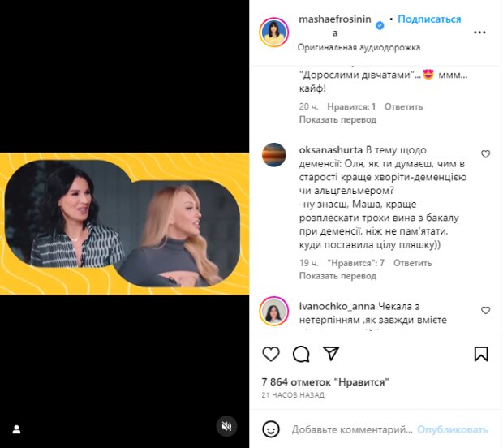503x448 pixels.
Task: Like ivanochko_anna's comment
Action: [485, 310]
